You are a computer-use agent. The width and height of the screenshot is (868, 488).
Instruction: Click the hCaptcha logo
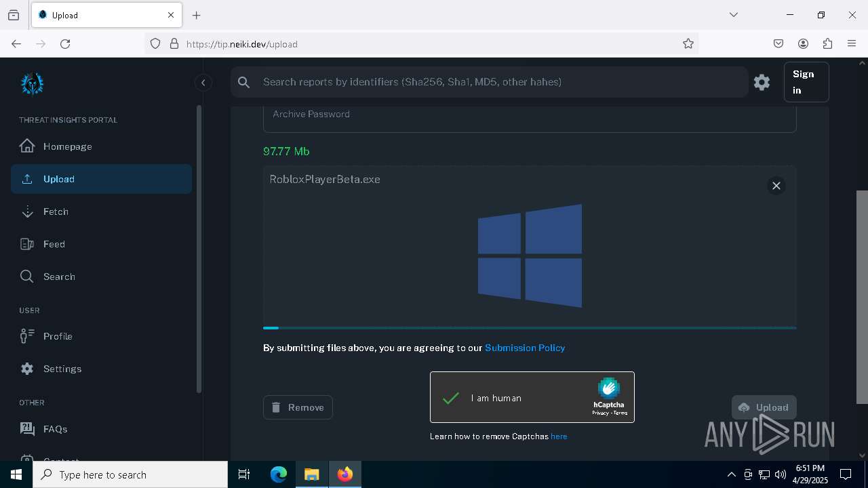pos(608,389)
